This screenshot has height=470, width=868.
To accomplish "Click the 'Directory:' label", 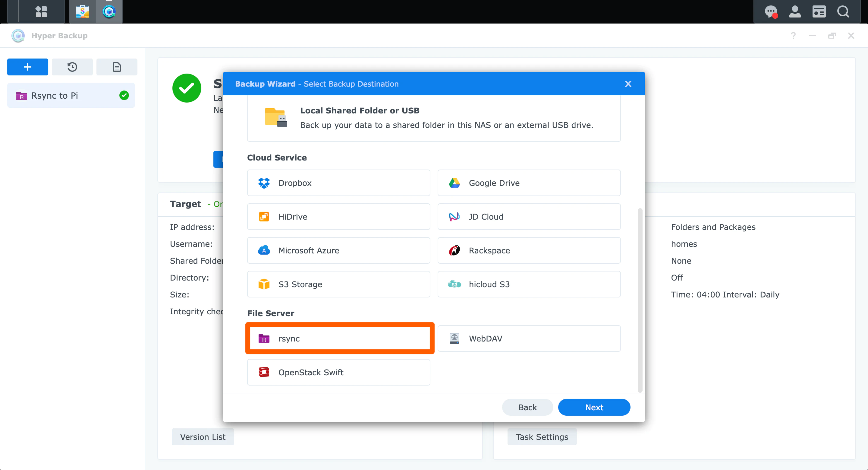I will click(x=189, y=278).
